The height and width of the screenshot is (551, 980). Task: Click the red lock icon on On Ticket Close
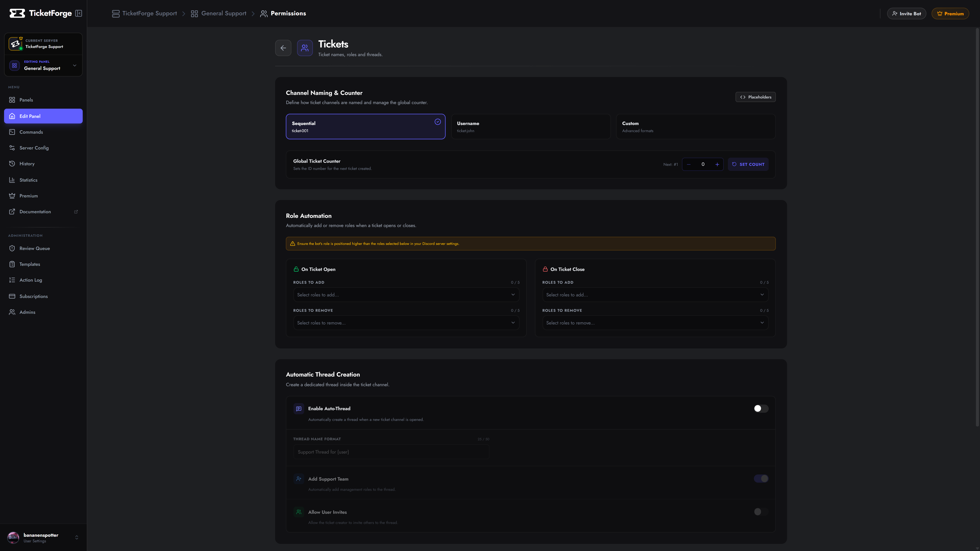545,269
